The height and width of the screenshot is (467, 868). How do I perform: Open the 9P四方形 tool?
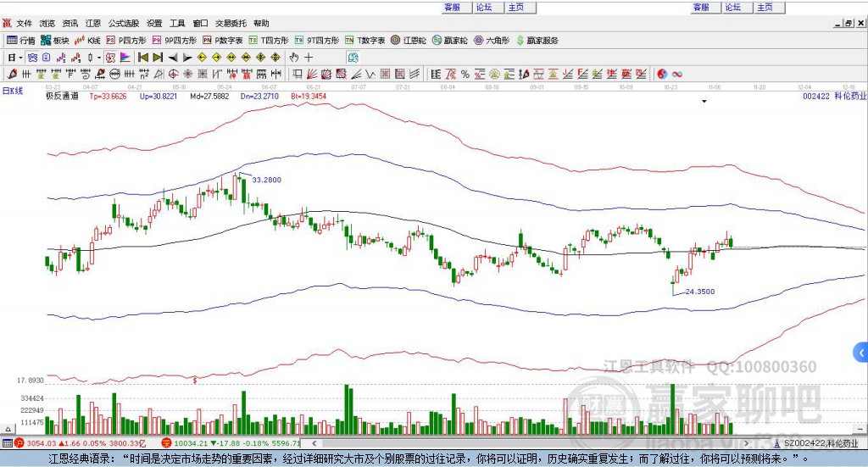click(175, 41)
